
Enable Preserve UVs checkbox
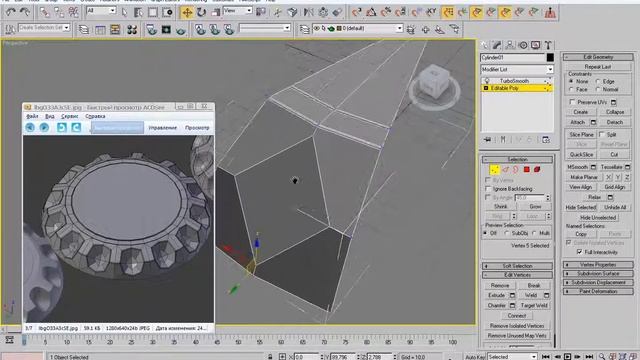click(x=572, y=102)
